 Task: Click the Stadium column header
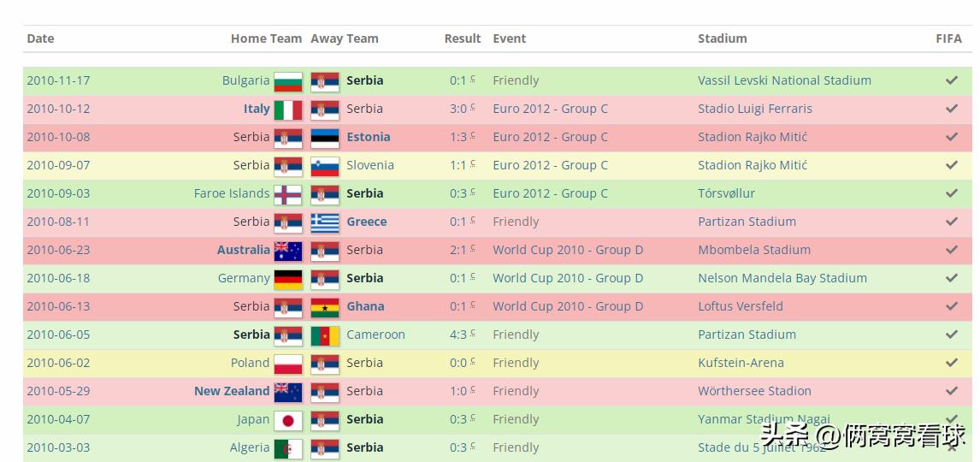coord(722,38)
